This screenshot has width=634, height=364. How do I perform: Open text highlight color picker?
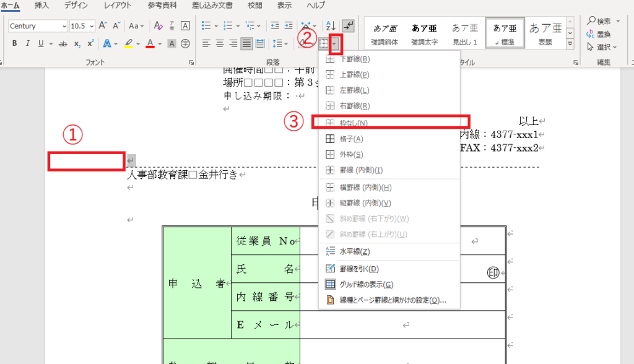coord(138,44)
